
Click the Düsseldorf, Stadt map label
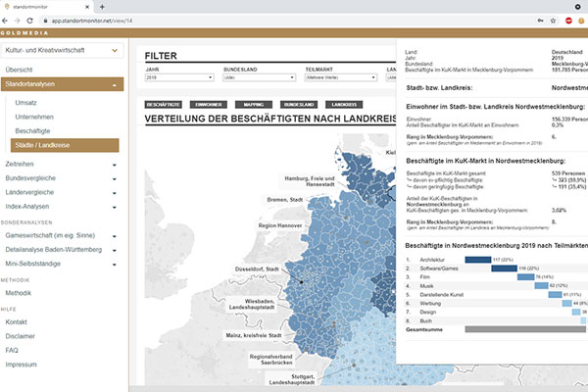[x=257, y=269]
